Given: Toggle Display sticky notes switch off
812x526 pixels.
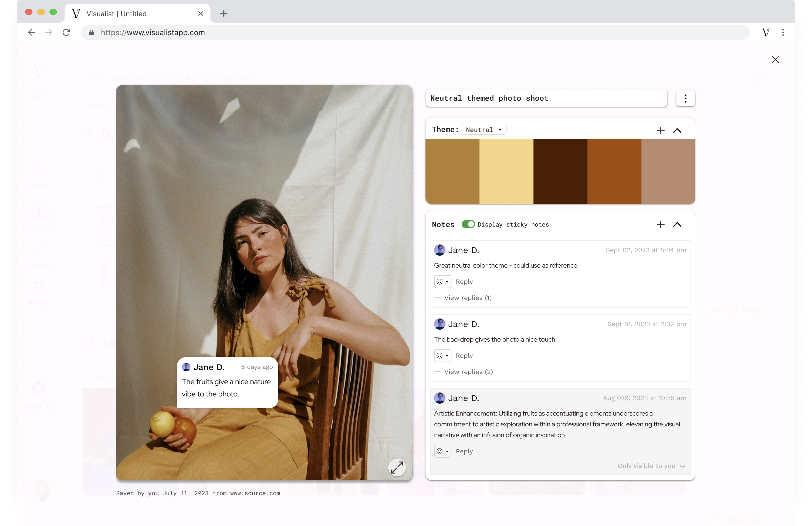Looking at the screenshot, I should coord(468,224).
